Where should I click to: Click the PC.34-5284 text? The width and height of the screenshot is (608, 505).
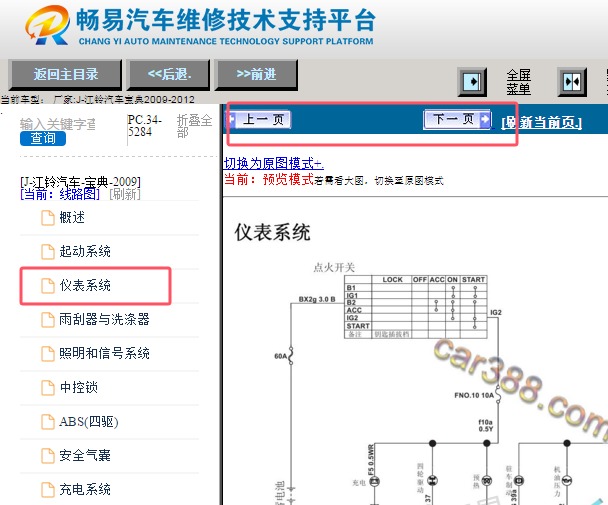pos(145,126)
